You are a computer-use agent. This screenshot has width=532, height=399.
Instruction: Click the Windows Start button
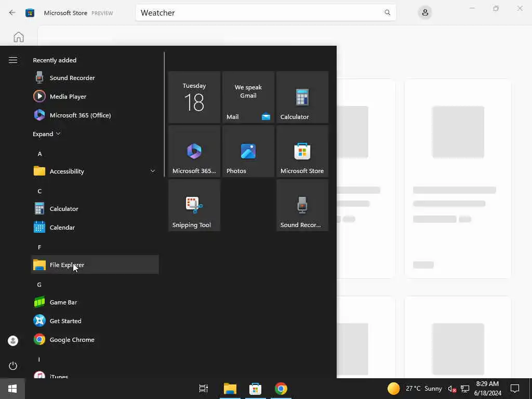(x=12, y=389)
